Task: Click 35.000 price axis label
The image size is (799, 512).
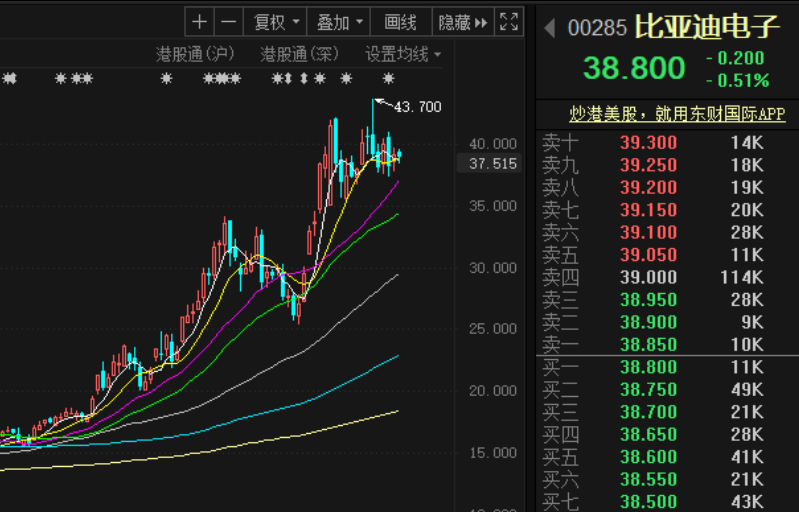Action: 493,206
